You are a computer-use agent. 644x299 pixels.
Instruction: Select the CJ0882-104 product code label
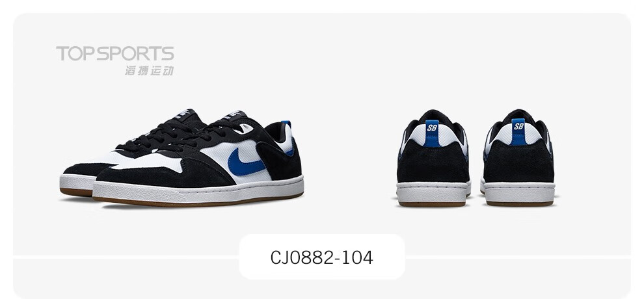[x=321, y=257]
